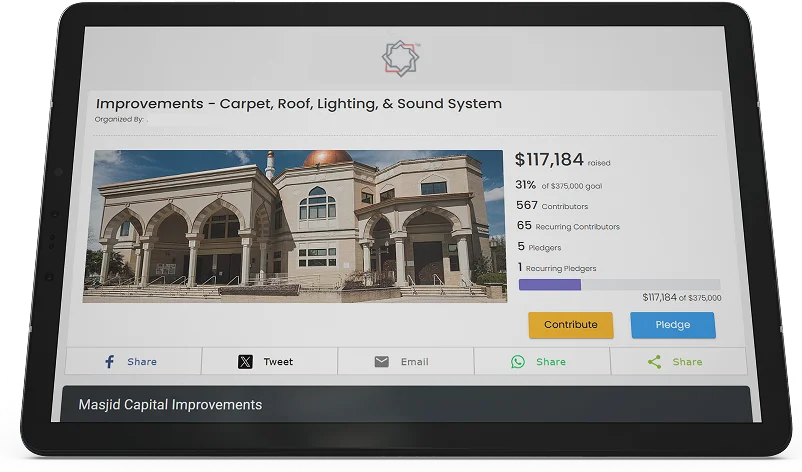The image size is (802, 472).
Task: Click the Improvements campaign title
Action: [x=298, y=103]
